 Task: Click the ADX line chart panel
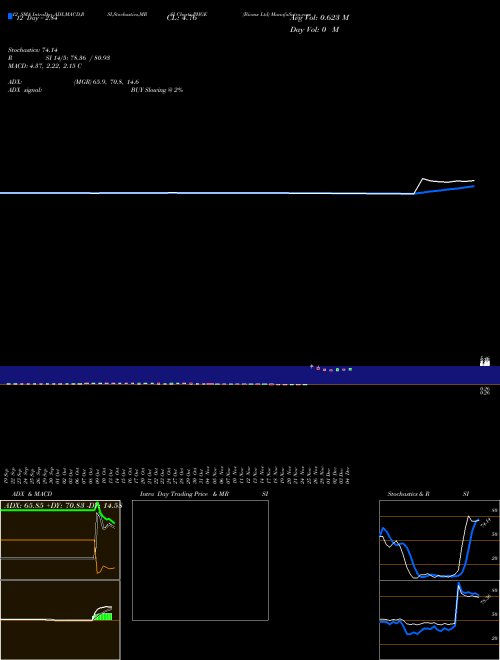(x=60, y=540)
